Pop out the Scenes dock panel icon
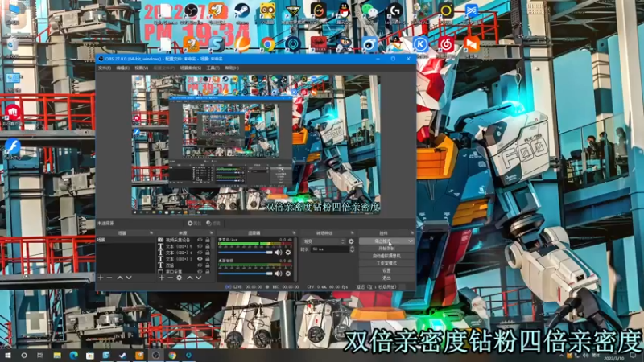This screenshot has height=362, width=644. (151, 233)
